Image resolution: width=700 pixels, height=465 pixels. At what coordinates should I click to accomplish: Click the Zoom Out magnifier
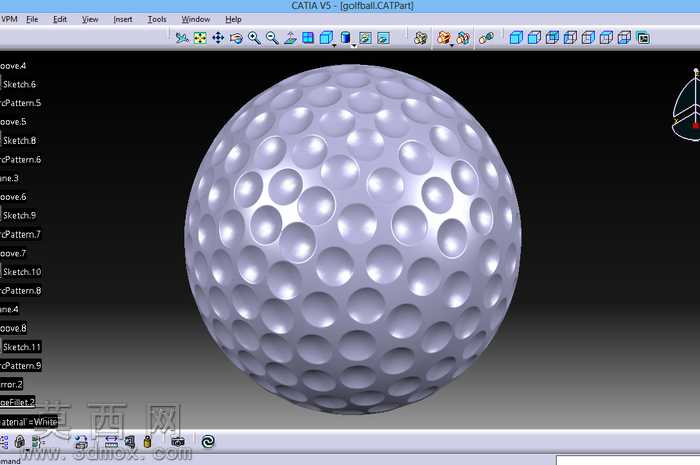272,38
